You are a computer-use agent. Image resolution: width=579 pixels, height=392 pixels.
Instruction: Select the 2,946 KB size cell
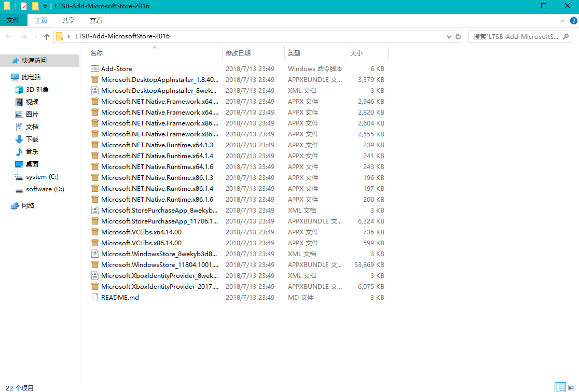pos(371,102)
